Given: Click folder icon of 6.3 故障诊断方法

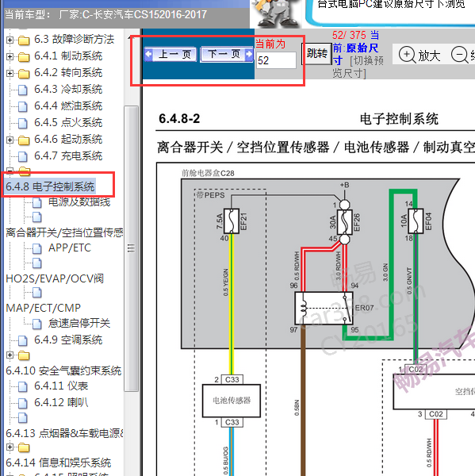Looking at the screenshot, I should tap(24, 40).
